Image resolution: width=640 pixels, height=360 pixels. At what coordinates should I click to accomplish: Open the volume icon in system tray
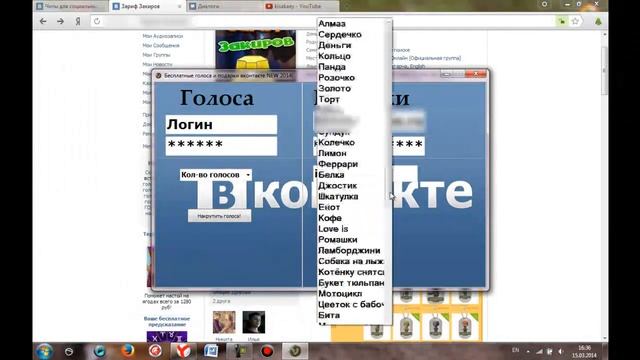(560, 351)
